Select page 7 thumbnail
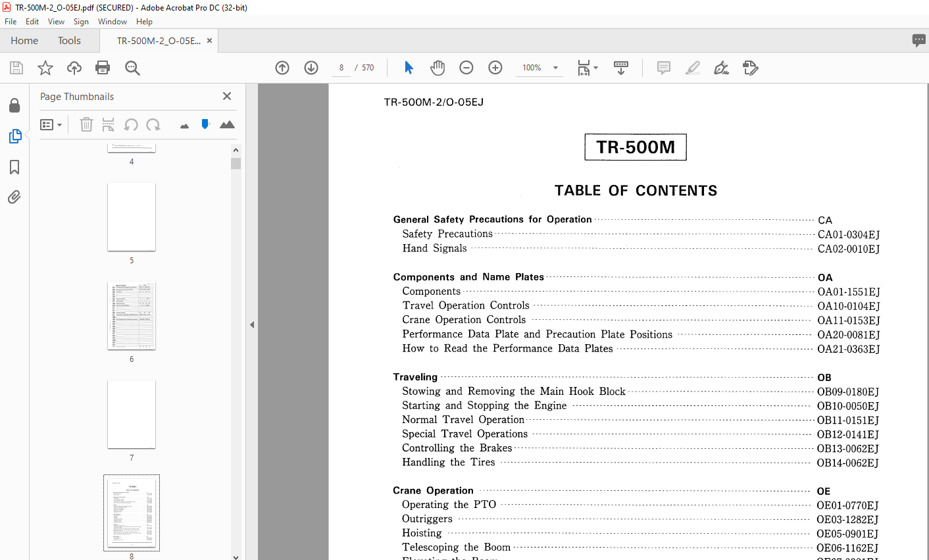Image resolution: width=929 pixels, height=560 pixels. (132, 415)
